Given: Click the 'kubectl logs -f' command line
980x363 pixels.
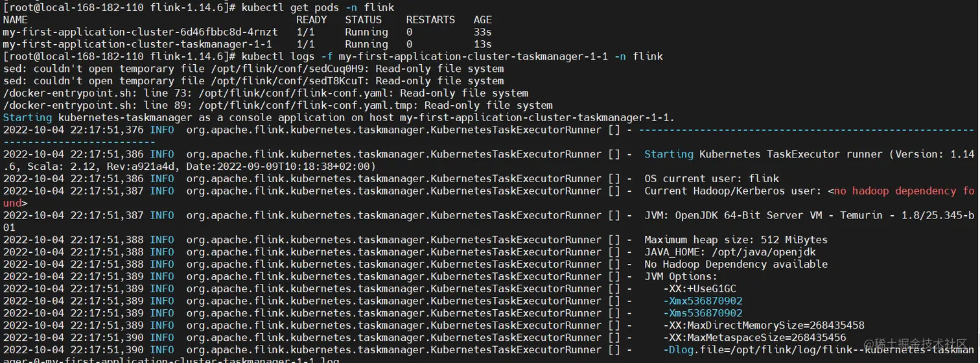Looking at the screenshot, I should click(452, 56).
